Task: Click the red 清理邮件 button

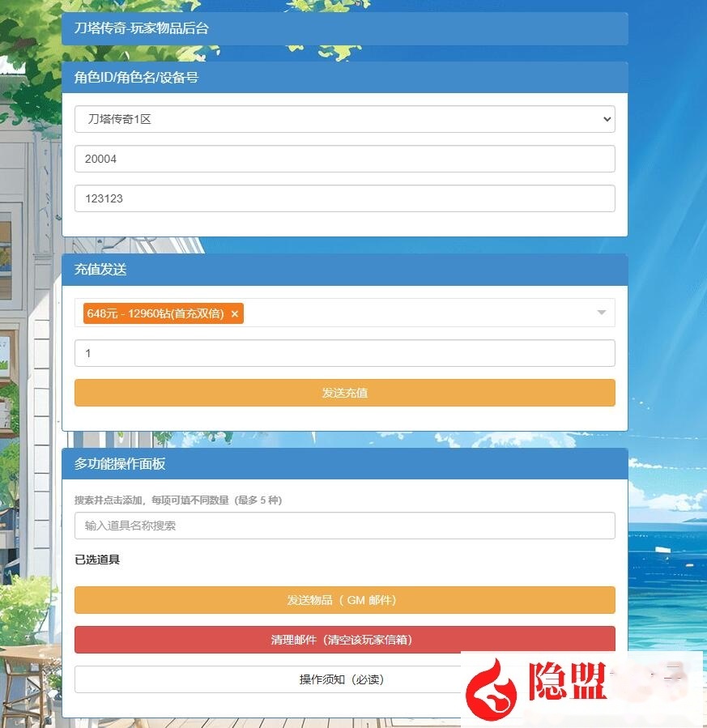Action: click(344, 640)
